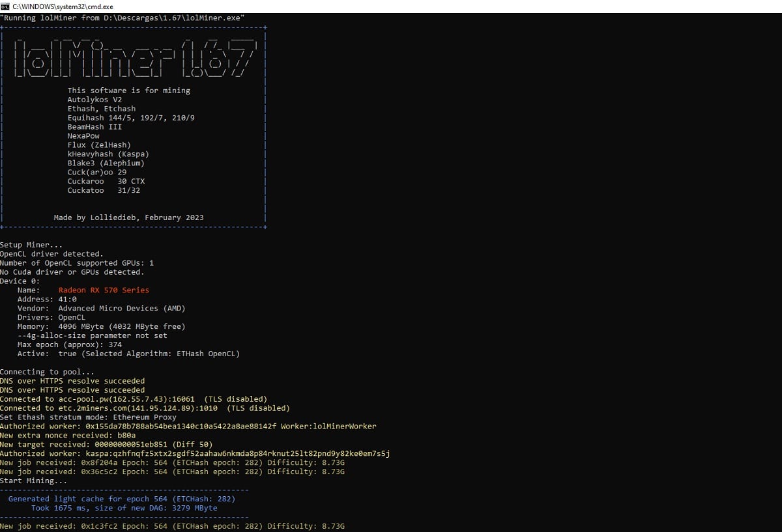Screen dimensions: 782x532
Task: Click the cmd.exe icon in title bar
Action: click(5, 5)
